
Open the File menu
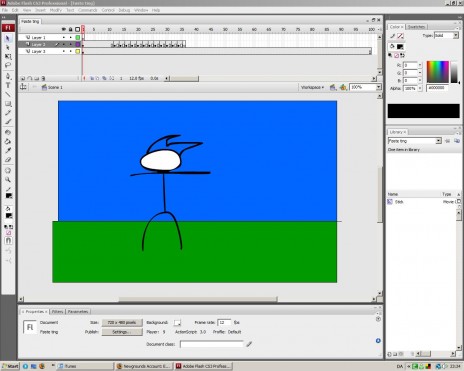[x=5, y=10]
